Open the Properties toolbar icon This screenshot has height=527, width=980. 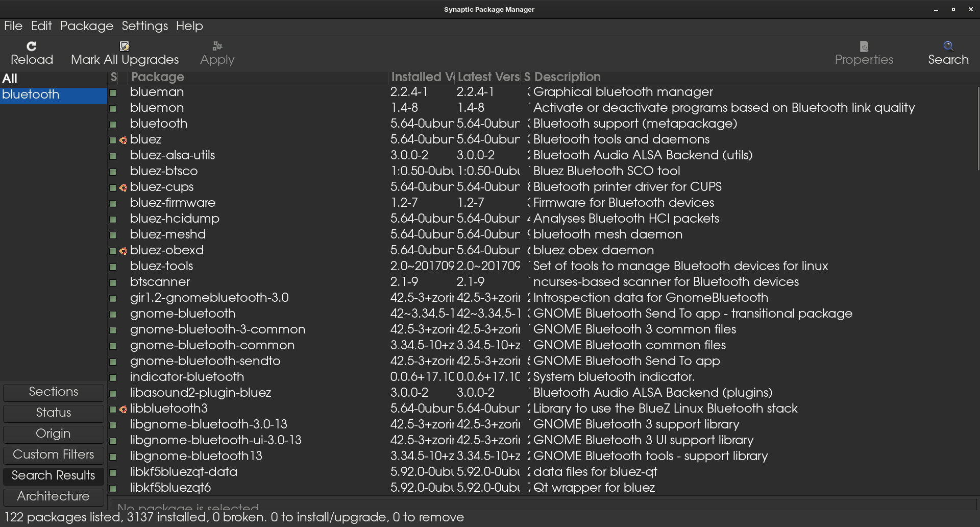[864, 46]
